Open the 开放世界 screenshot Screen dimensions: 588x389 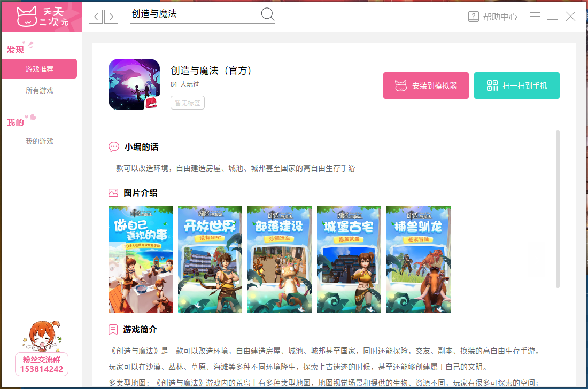coord(210,260)
